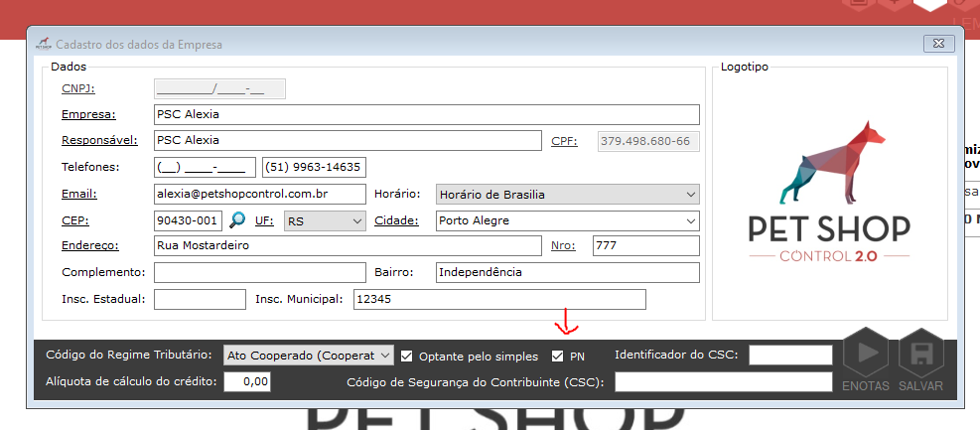Click the Responsável name field
The image size is (980, 430).
tap(348, 141)
